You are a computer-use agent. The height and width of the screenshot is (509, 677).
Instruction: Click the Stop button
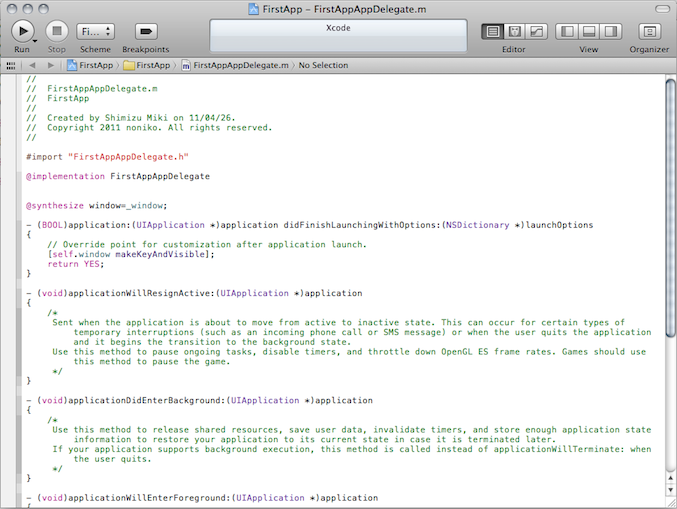[57, 31]
